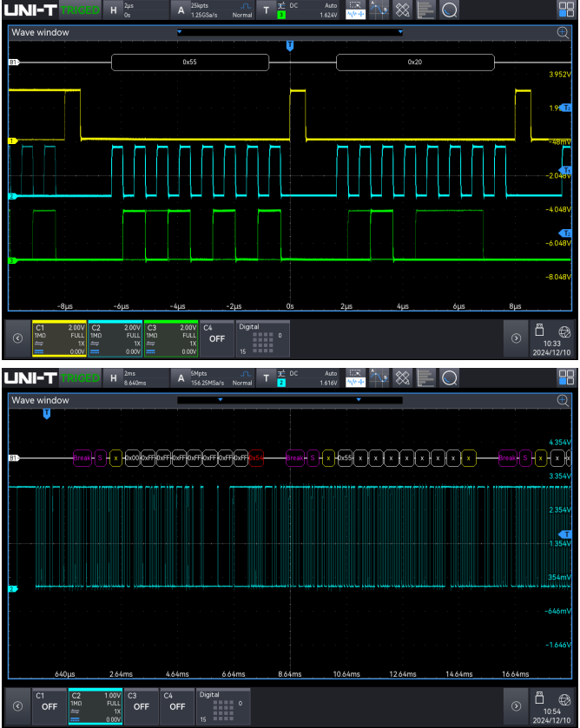Toggle channel C4 OFF button in upper screen
The image size is (580, 728).
216,338
